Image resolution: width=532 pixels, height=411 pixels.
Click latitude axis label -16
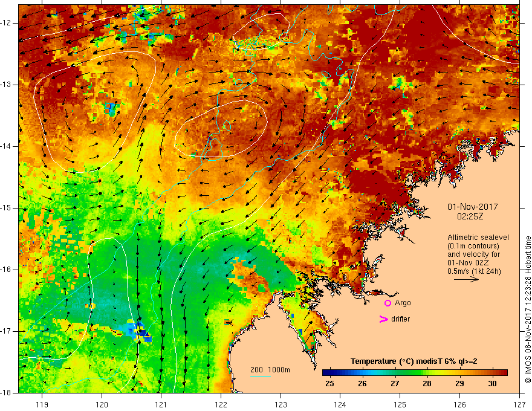[7, 270]
